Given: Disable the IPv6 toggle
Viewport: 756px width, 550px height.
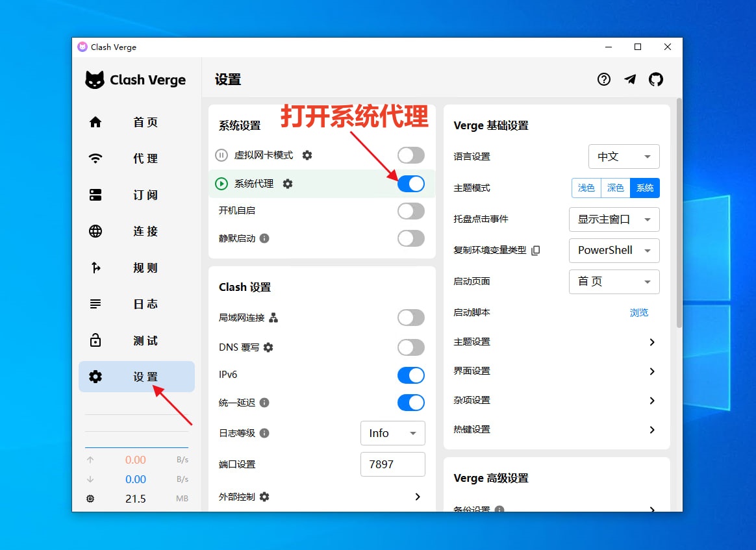Looking at the screenshot, I should click(x=410, y=375).
